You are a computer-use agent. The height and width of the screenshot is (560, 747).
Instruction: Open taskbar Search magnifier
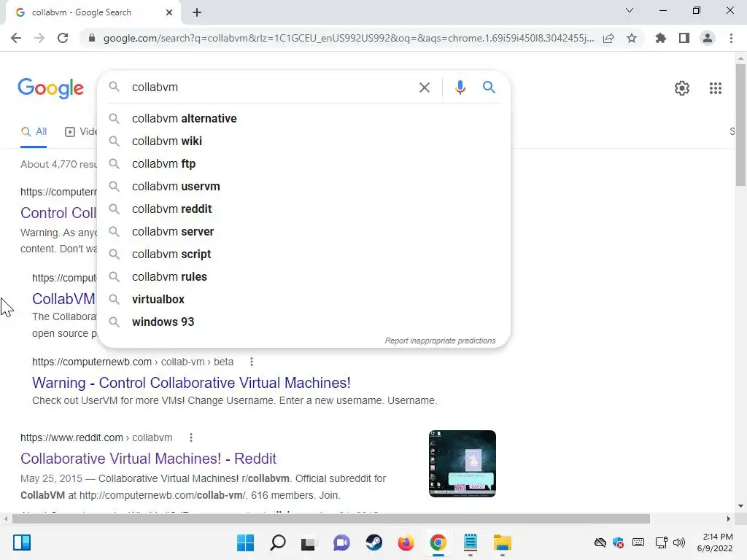click(x=278, y=542)
